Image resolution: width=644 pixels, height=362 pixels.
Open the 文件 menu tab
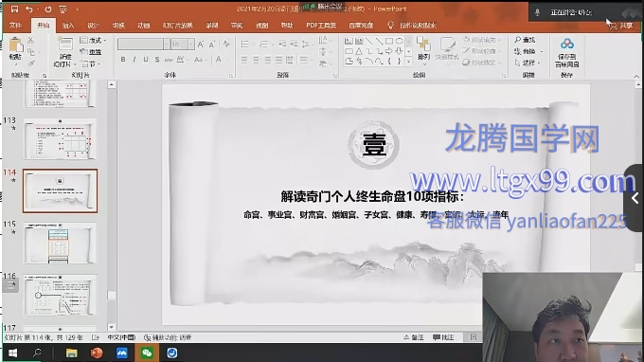[x=15, y=26]
